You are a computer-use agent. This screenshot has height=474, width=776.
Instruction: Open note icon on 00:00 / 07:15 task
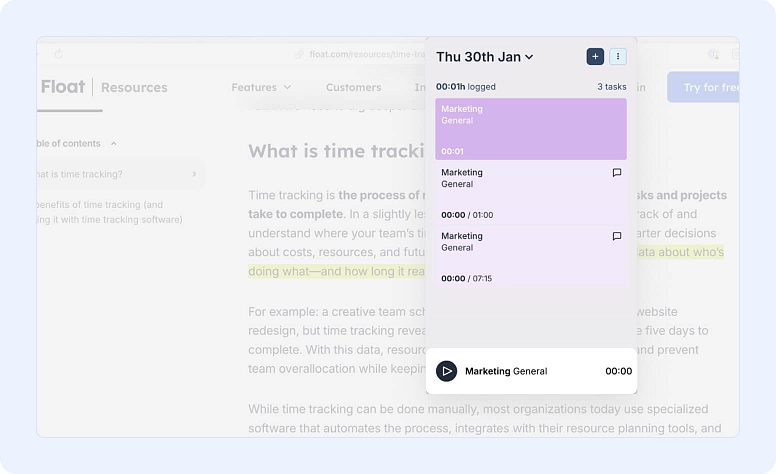tap(617, 237)
